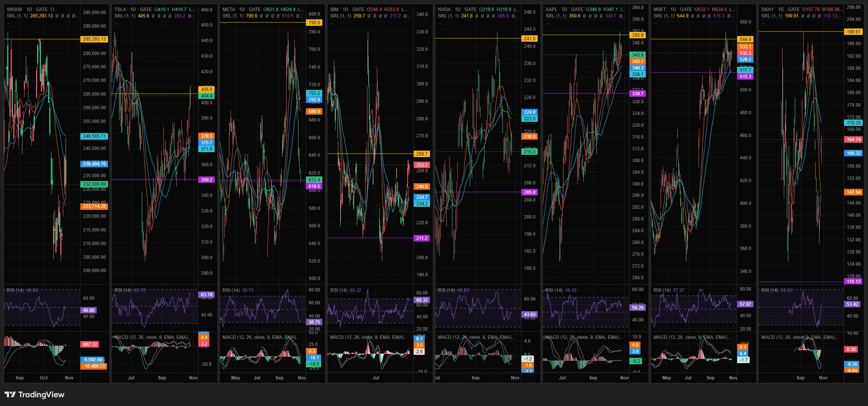The image size is (868, 406).
Task: Click the MSFT MACD indicator legend
Action: 691,337
